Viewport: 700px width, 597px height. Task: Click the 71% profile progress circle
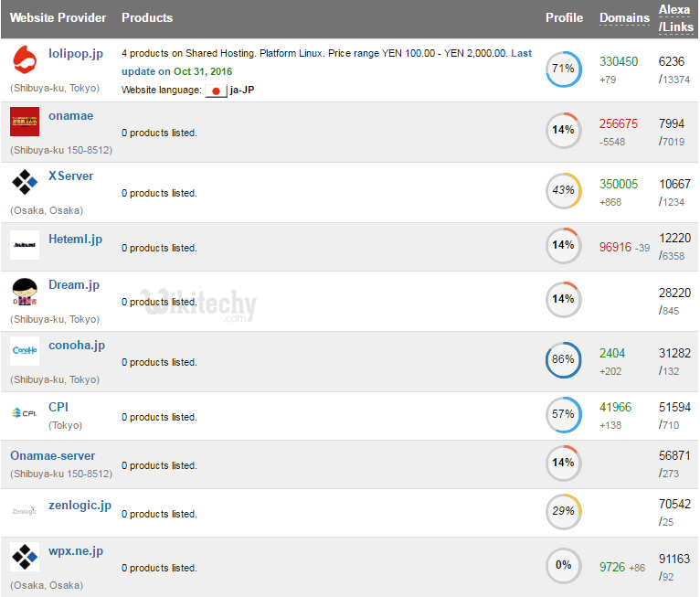click(563, 69)
